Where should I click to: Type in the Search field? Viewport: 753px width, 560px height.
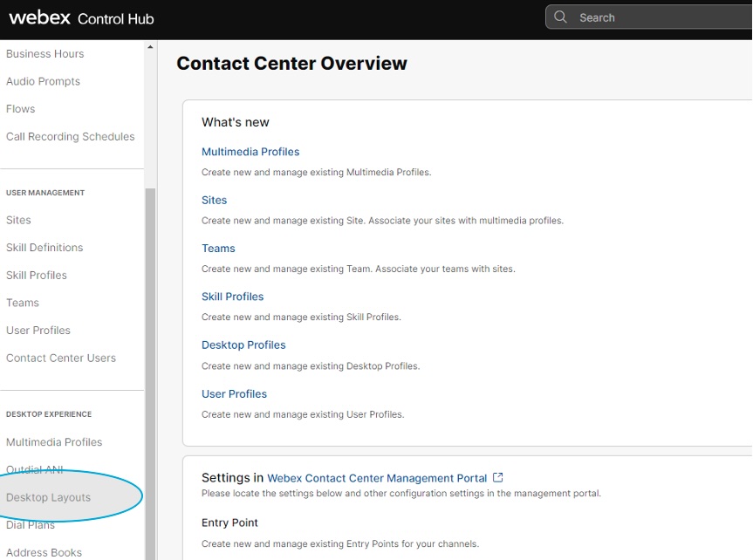tap(654, 17)
